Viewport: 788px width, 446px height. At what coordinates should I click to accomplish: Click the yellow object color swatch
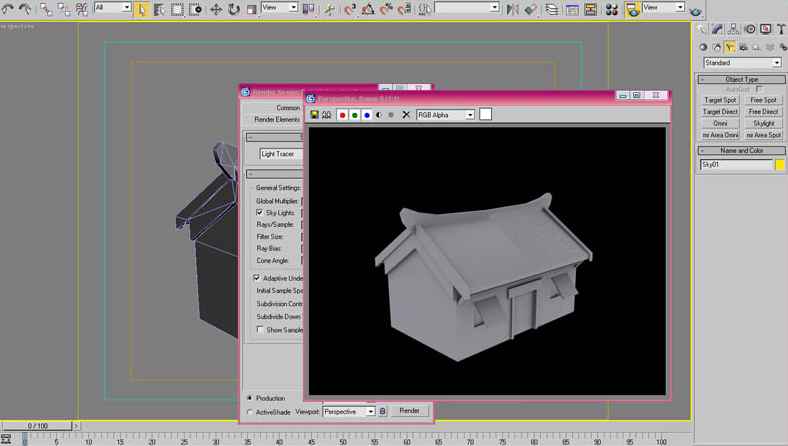[780, 164]
